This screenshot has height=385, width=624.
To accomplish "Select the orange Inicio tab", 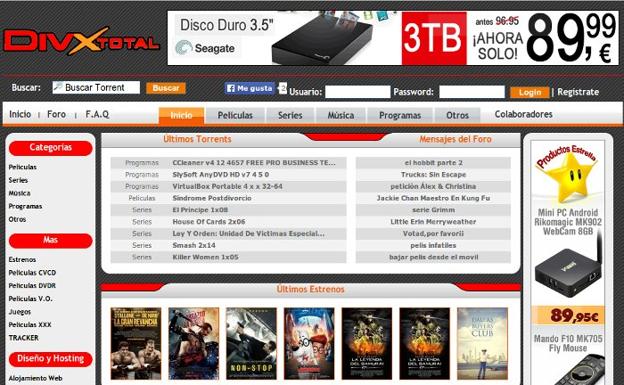I will pos(181,115).
